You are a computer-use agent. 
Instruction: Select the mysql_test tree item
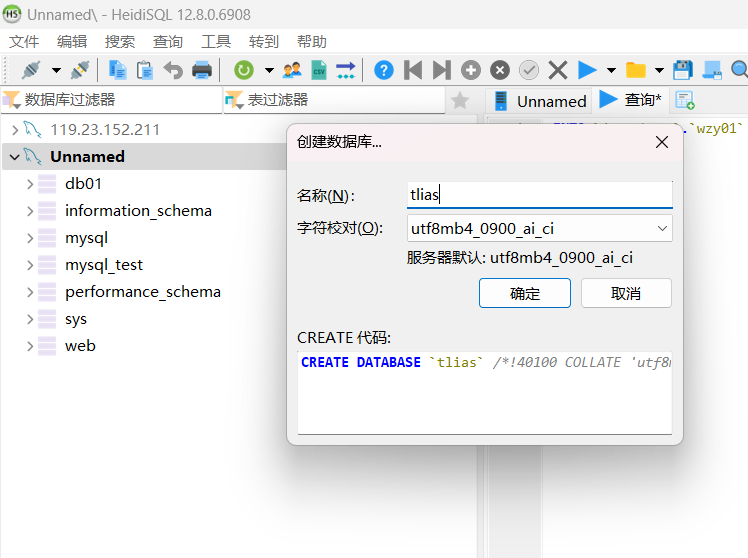click(104, 265)
